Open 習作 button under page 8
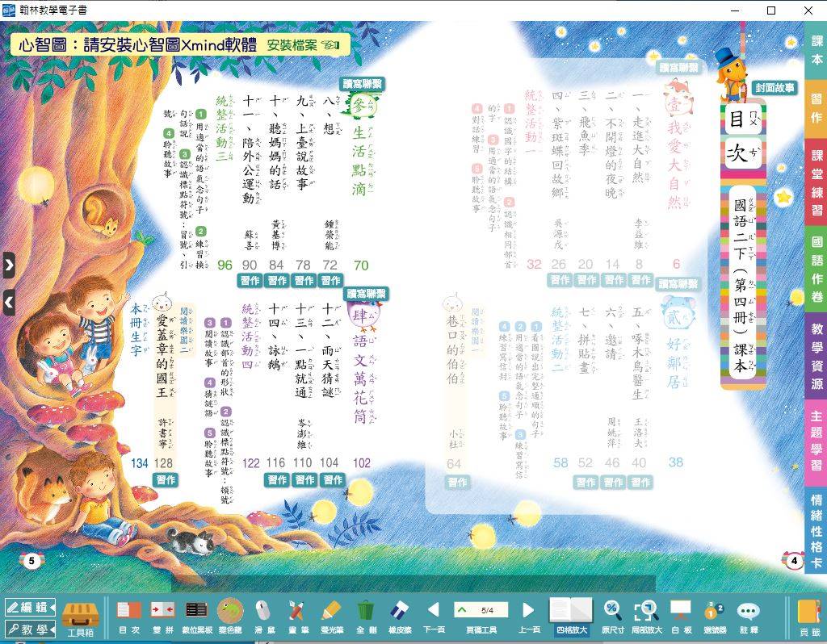The height and width of the screenshot is (644, 827). [640, 280]
